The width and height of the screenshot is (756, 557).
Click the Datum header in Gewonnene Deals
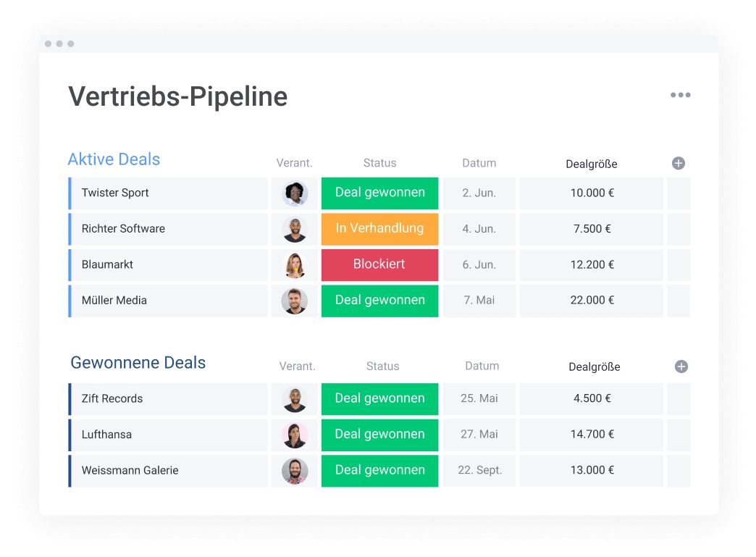point(482,367)
